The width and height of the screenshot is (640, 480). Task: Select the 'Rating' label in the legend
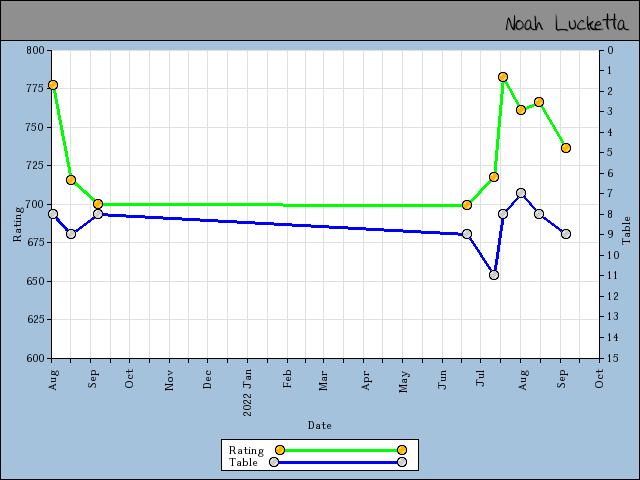tap(246, 450)
